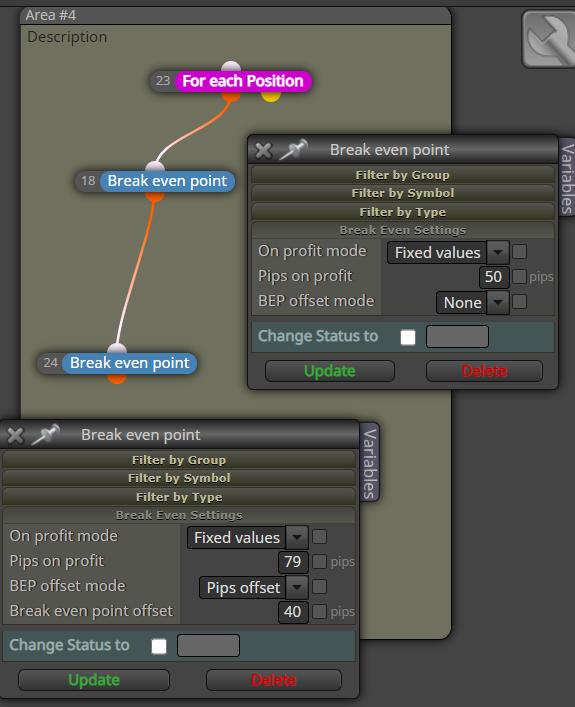Expand Filter by Group in the lower panel
Image resolution: width=575 pixels, height=707 pixels.
(x=179, y=460)
